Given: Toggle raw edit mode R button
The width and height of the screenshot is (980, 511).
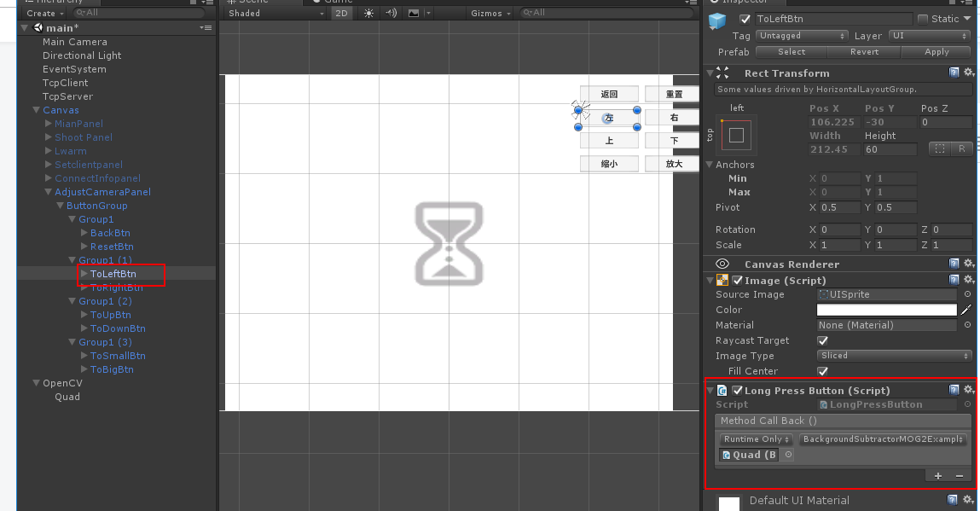Looking at the screenshot, I should (x=961, y=148).
